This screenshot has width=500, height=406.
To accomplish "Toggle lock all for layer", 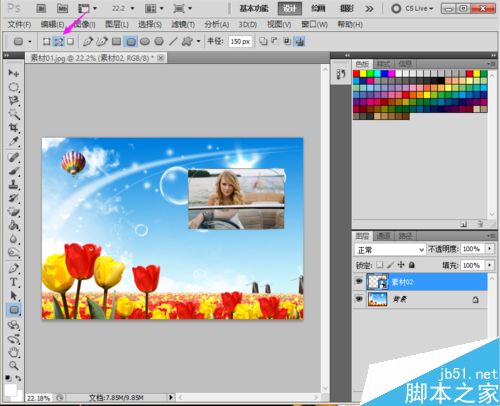I will [x=412, y=265].
